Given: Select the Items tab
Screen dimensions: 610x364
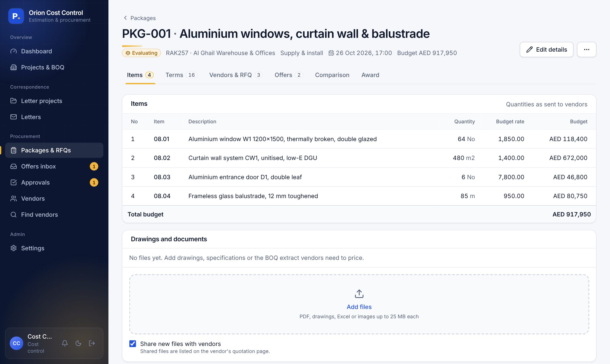Looking at the screenshot, I should pos(140,75).
